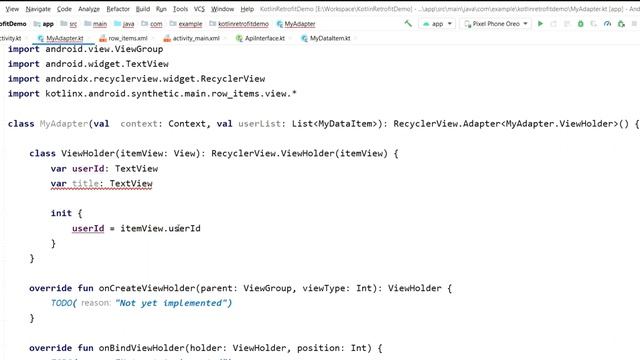Viewport: 640px width, 360px height.
Task: Click the 'MyAdapter' class name in declaration
Action: [x=64, y=124]
